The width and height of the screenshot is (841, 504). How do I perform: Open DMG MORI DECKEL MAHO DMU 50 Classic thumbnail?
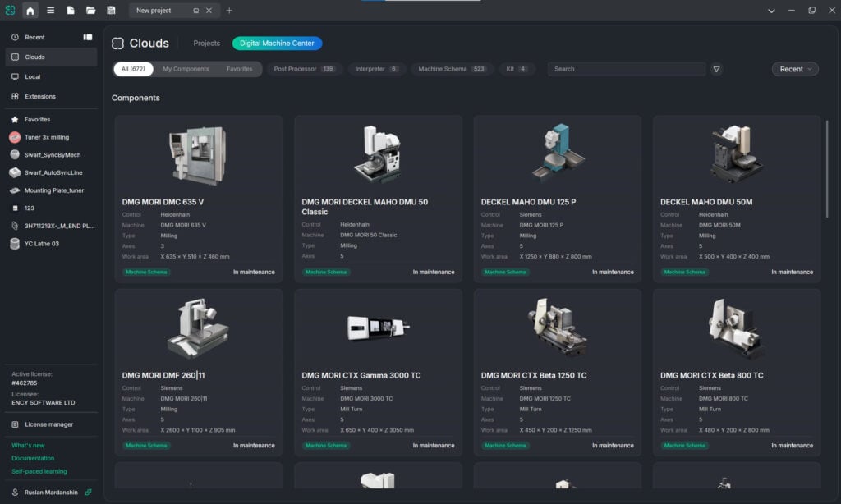click(x=378, y=155)
